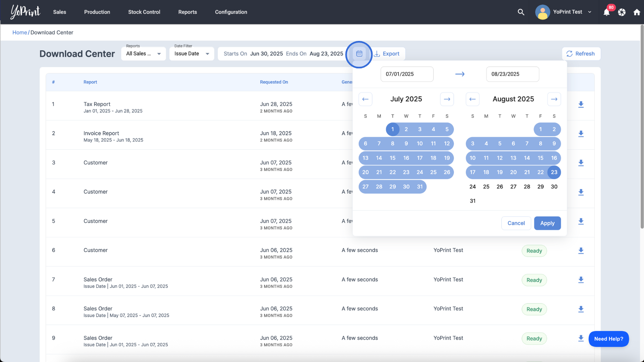Open the Need Help? chat button
Screen dimensions: 644x362
point(608,339)
